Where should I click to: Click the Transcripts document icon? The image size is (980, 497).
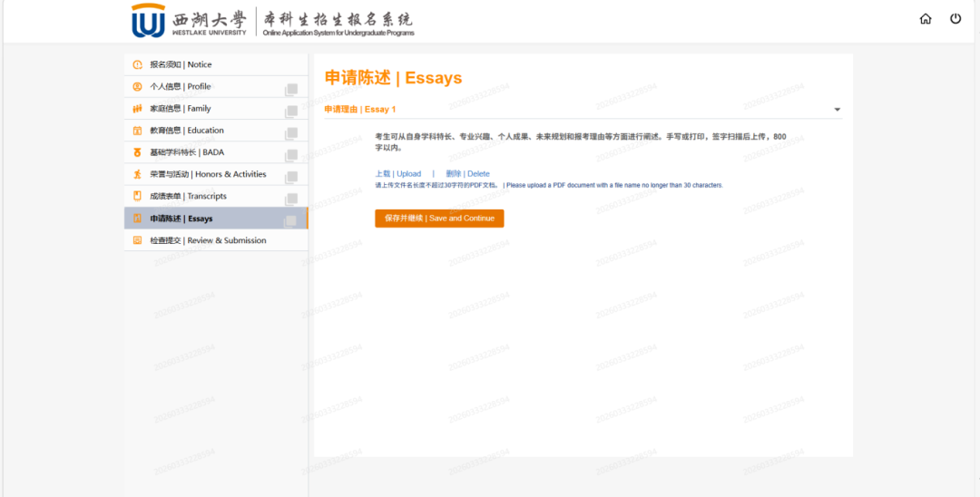[138, 196]
